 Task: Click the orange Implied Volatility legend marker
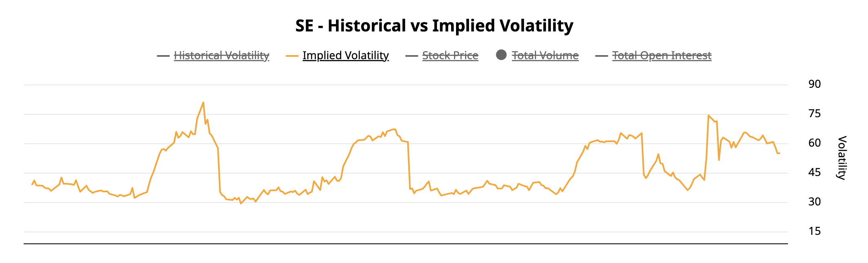click(292, 56)
